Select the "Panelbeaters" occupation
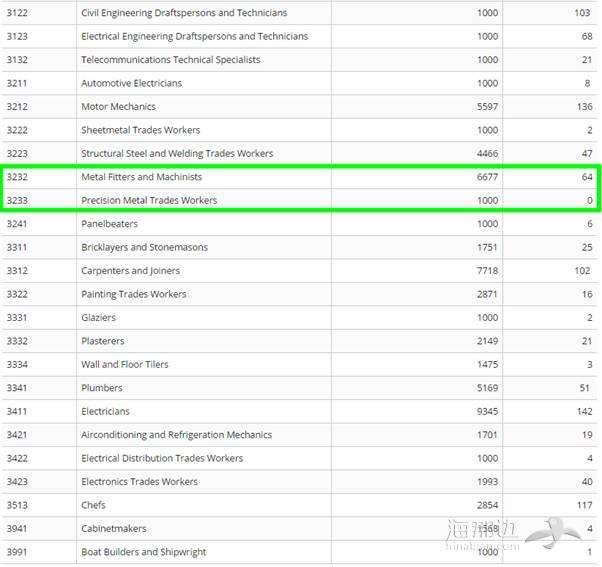Image resolution: width=602 pixels, height=567 pixels. [109, 223]
